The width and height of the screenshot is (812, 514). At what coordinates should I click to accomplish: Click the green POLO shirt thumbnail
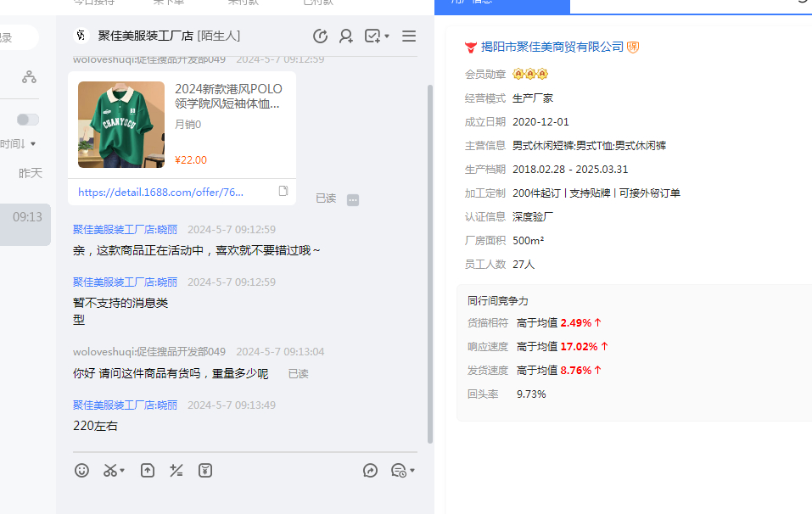click(x=121, y=125)
